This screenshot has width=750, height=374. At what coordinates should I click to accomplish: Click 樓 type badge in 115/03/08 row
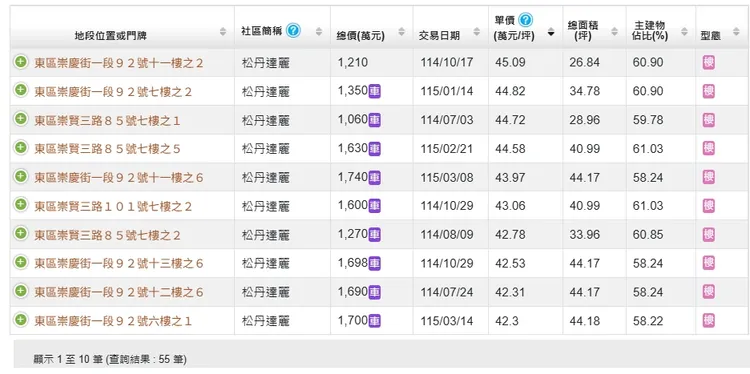pyautogui.click(x=709, y=177)
